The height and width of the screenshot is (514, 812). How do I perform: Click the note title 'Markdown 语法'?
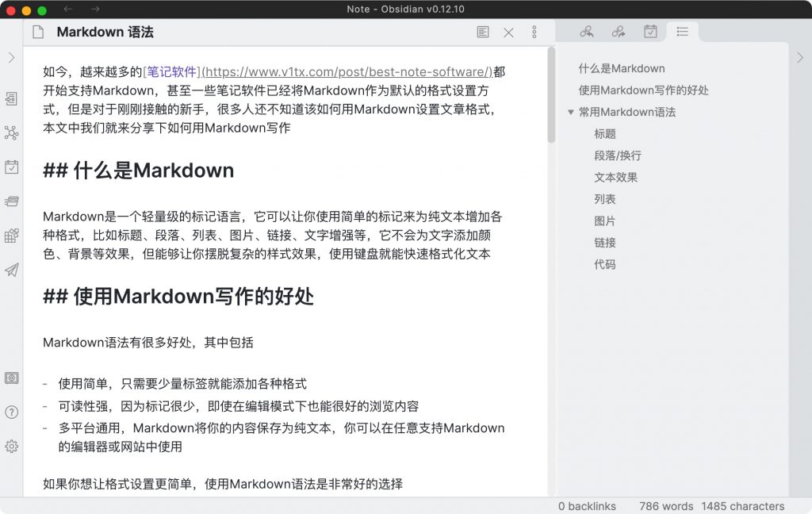pyautogui.click(x=105, y=32)
